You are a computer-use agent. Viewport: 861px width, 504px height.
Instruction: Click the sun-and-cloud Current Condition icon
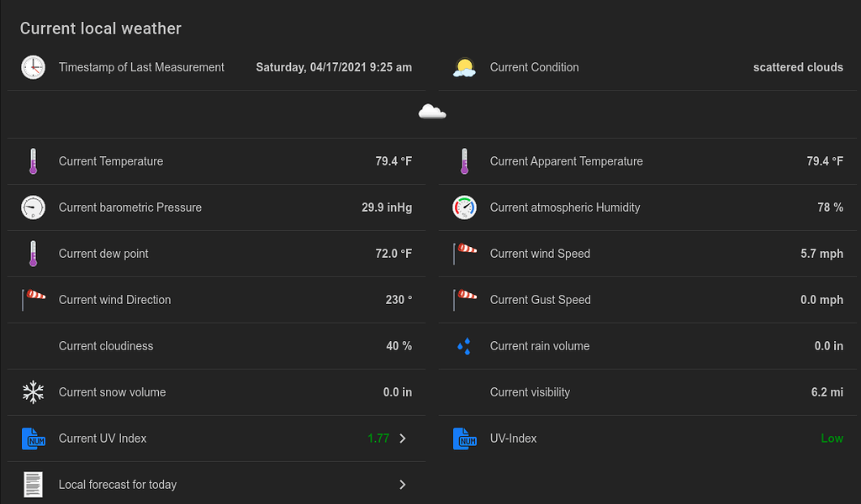[464, 67]
